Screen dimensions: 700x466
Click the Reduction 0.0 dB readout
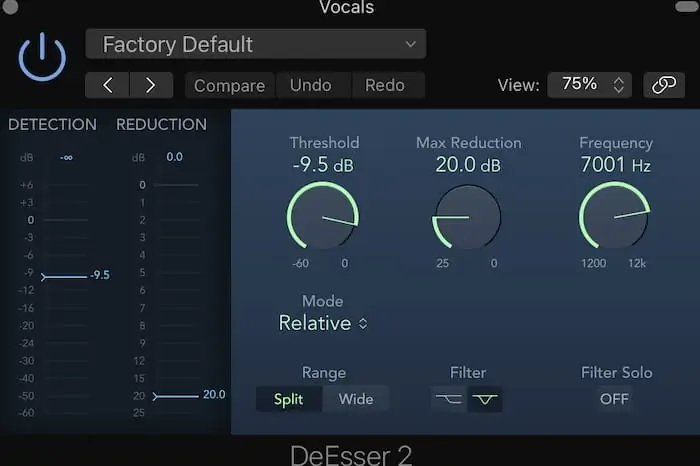coord(175,157)
